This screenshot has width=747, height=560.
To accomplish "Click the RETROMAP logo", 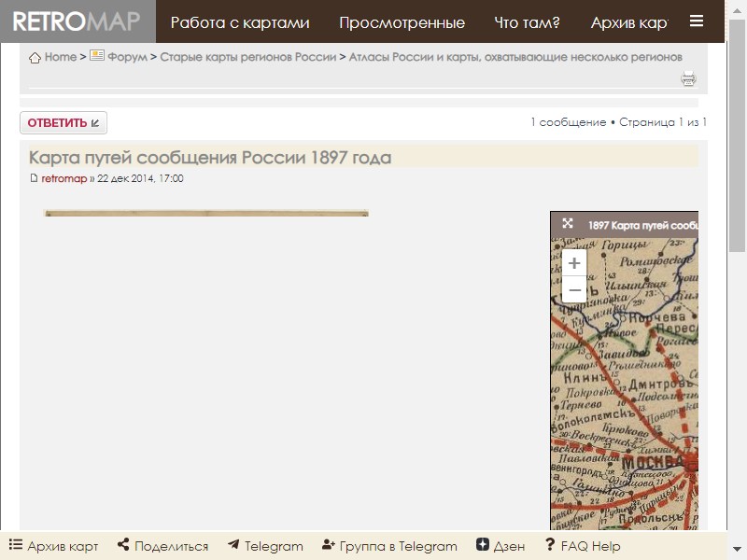I will coord(78,21).
